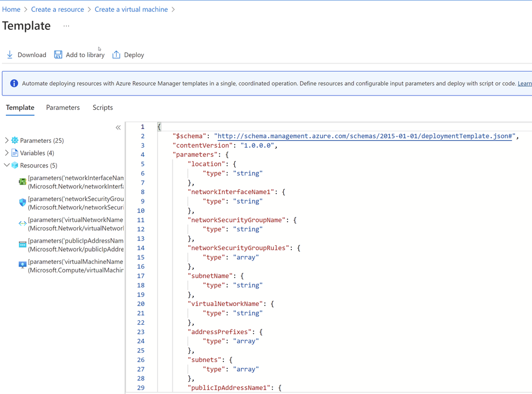Click the Parameters gear icon in tree
532x394 pixels.
pyautogui.click(x=14, y=140)
